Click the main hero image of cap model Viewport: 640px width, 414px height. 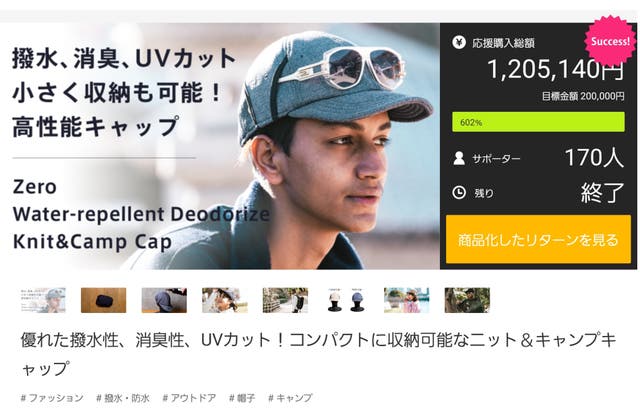[220, 146]
